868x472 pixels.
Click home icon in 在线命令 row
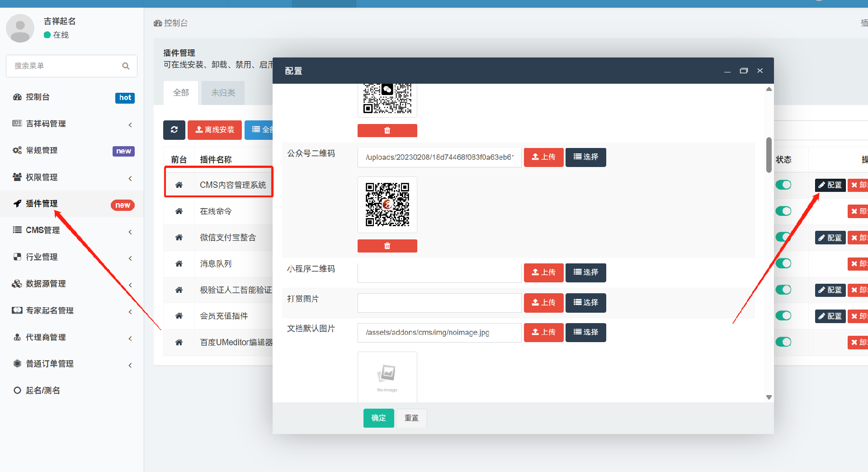point(179,211)
